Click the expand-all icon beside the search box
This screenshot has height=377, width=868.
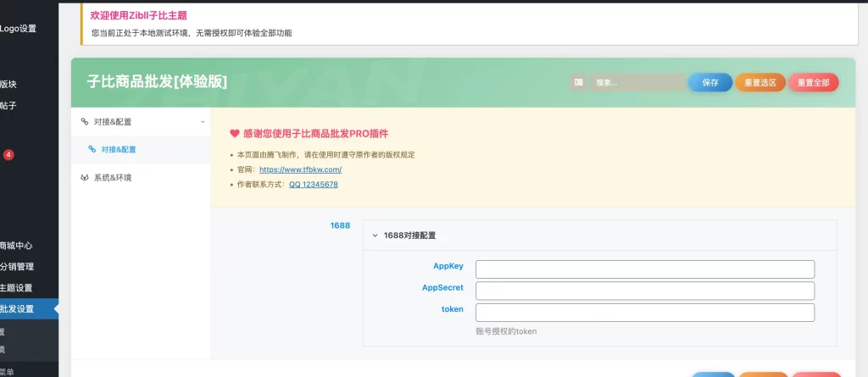tap(578, 82)
